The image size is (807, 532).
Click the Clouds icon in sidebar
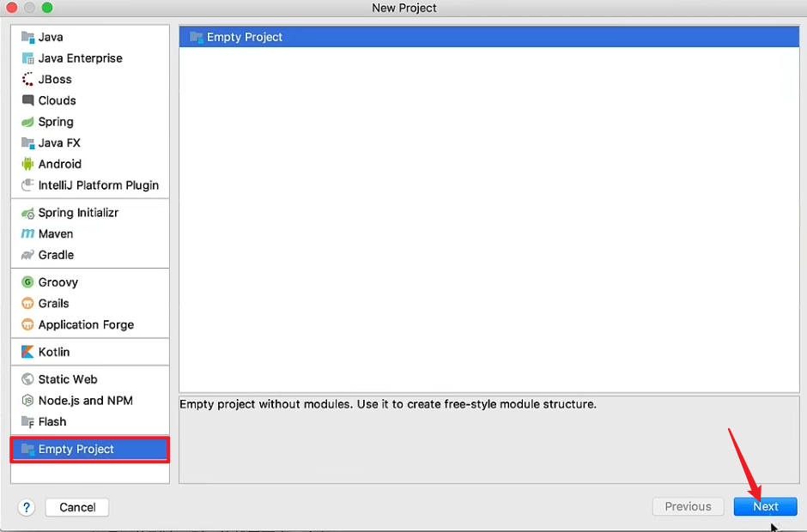pos(27,100)
